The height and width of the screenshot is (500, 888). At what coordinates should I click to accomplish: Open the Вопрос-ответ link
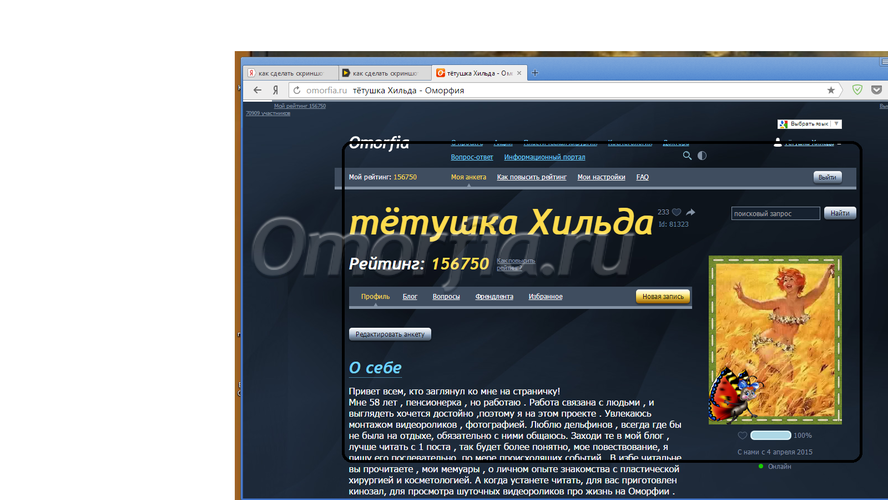pos(472,157)
